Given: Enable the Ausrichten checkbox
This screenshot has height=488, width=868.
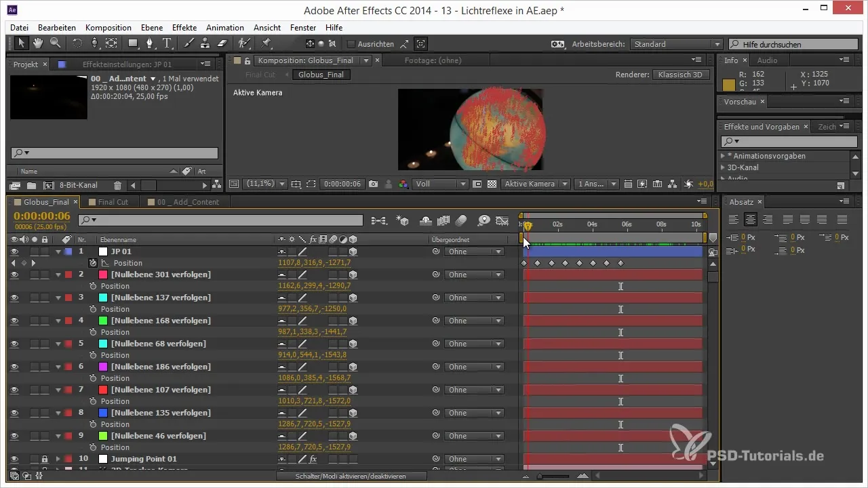Looking at the screenshot, I should 351,44.
